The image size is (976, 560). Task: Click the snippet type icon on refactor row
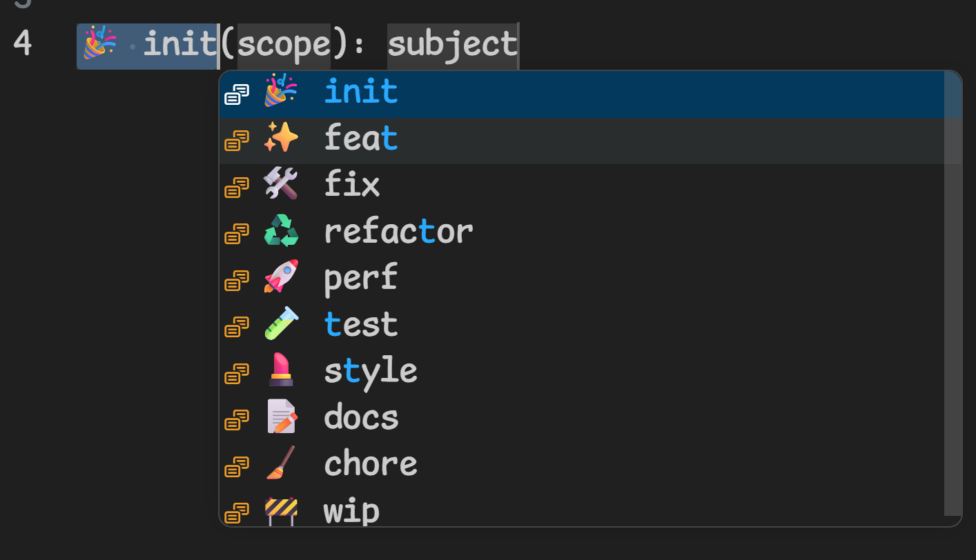click(237, 233)
